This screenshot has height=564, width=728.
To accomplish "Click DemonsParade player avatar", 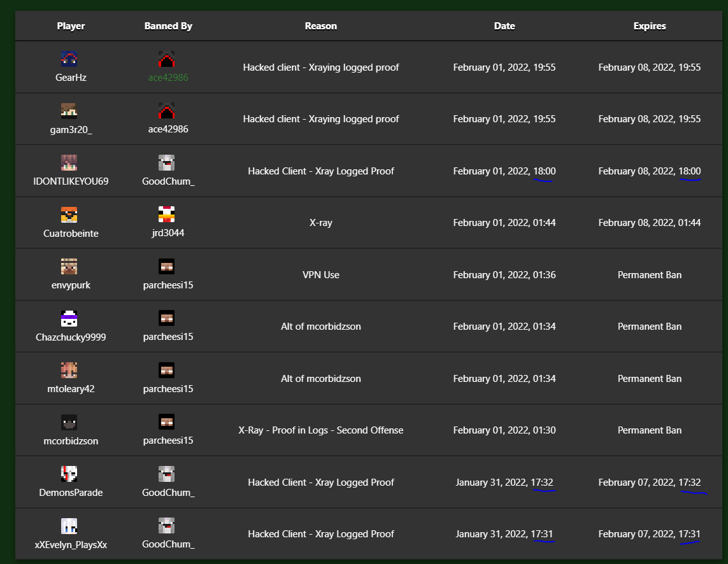I will pyautogui.click(x=69, y=474).
